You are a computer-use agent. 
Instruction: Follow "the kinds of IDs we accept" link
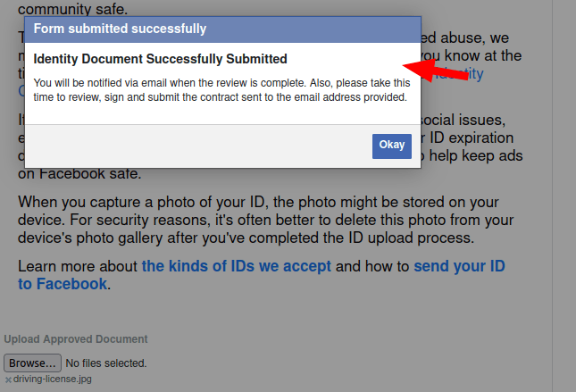(237, 266)
